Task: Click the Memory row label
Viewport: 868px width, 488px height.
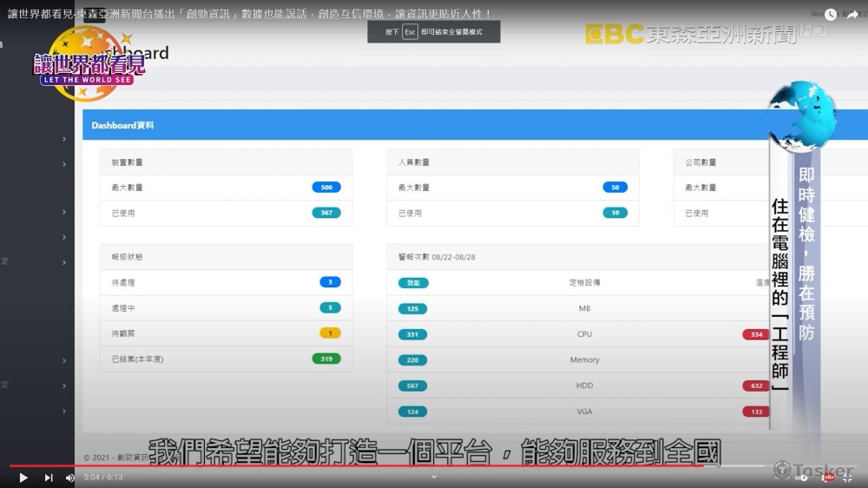Action: point(584,360)
